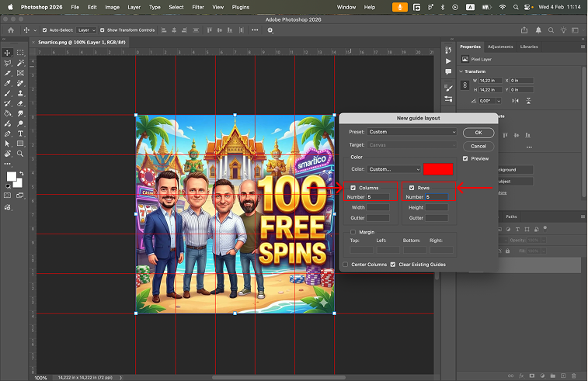The width and height of the screenshot is (588, 381).
Task: Select the Brush tool
Action: pos(7,93)
